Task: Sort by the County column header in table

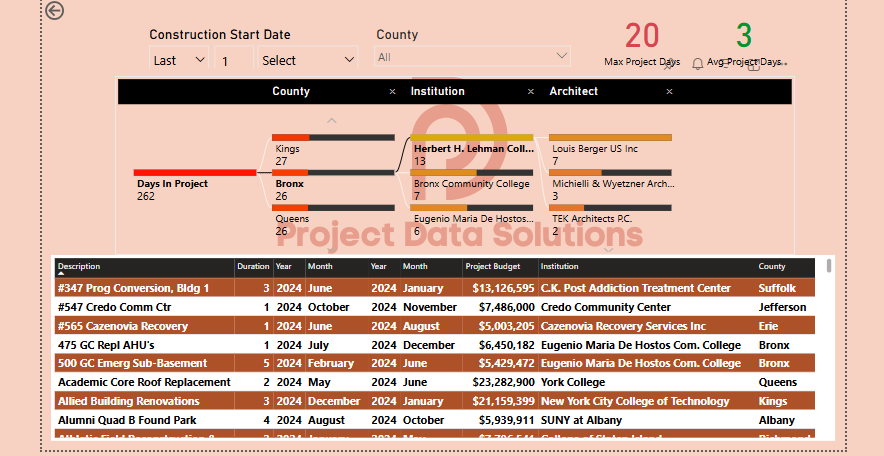Action: [x=785, y=267]
